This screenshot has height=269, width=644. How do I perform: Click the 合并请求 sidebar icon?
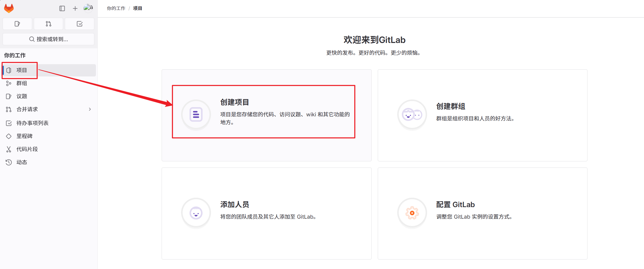[9, 109]
